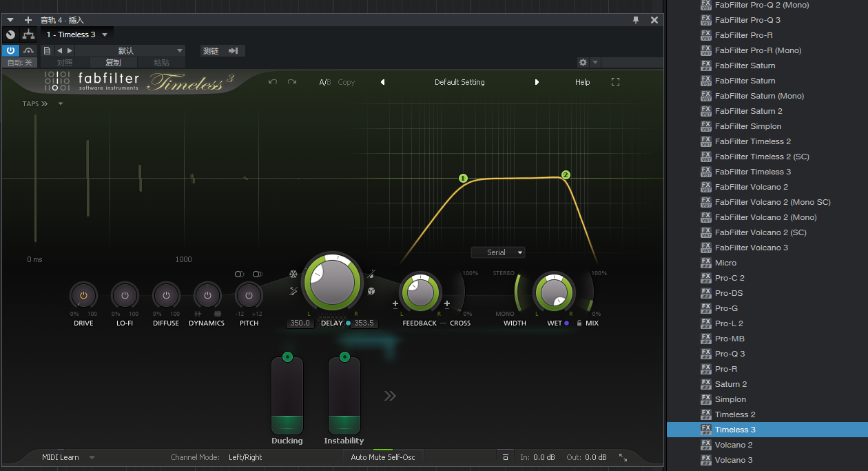Viewport: 868px width, 471px height.
Task: Expand the TAPS panel
Action: click(x=35, y=103)
